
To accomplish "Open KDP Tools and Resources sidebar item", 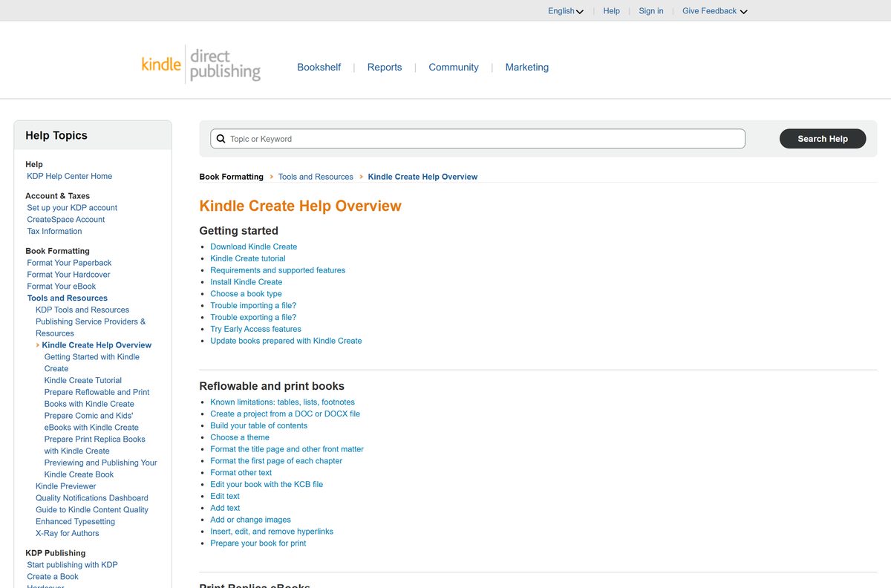I will [x=82, y=310].
